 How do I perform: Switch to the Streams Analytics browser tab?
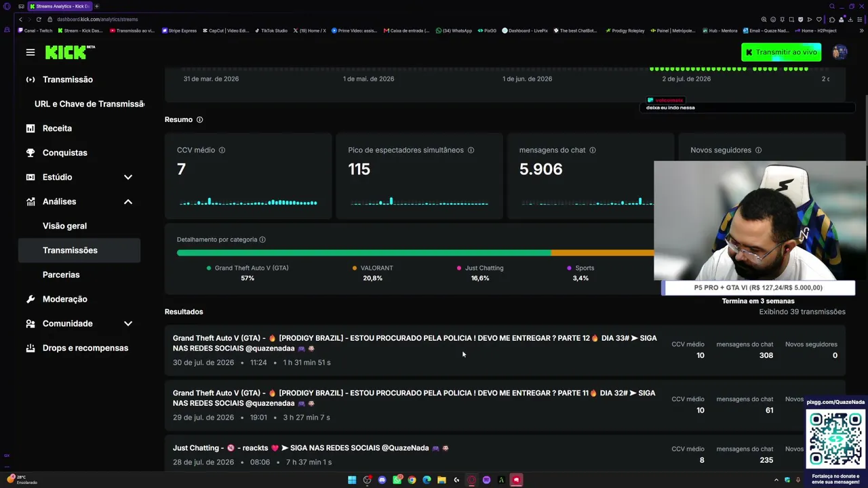(60, 6)
